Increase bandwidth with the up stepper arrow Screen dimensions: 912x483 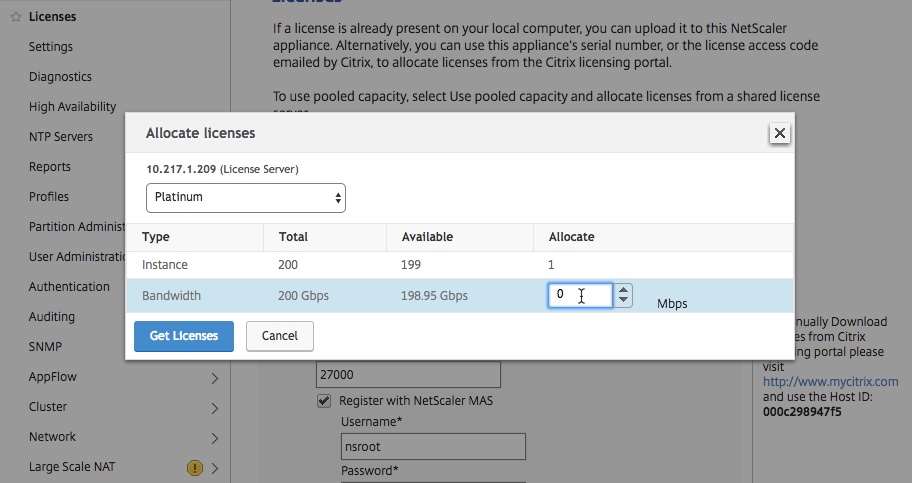[x=623, y=290]
